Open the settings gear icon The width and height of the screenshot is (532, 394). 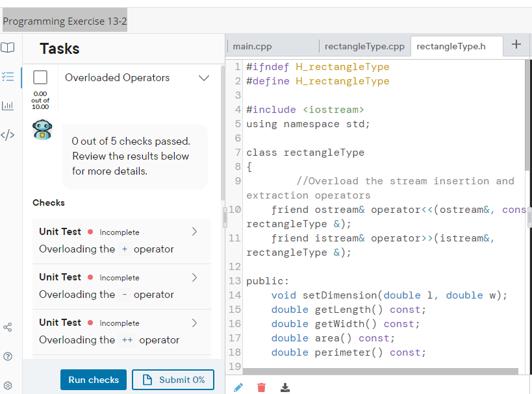coord(8,385)
